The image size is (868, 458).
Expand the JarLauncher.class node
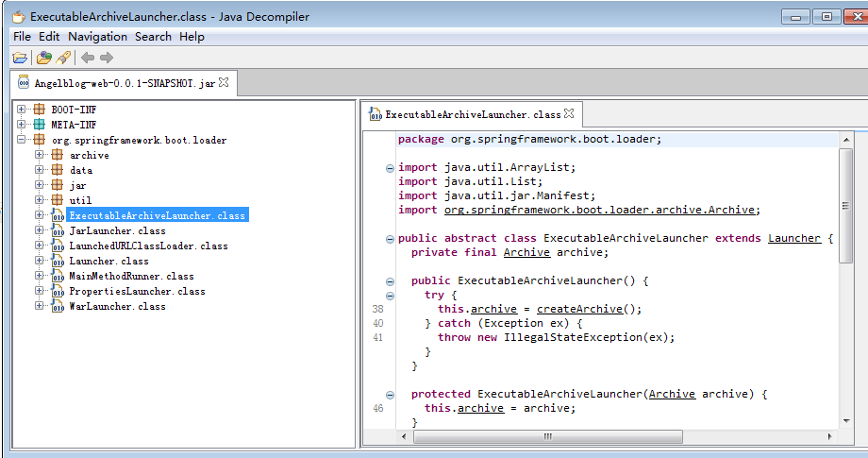(40, 230)
